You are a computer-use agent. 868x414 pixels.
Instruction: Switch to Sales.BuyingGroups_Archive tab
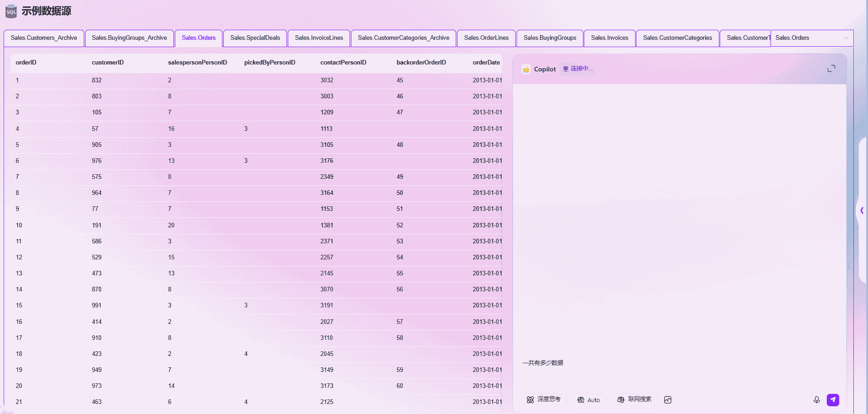click(x=129, y=38)
